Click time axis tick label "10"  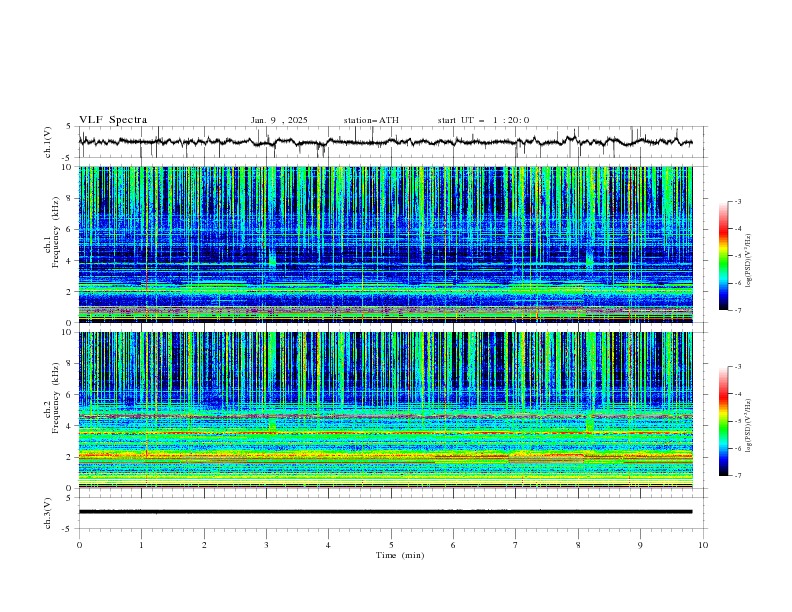(703, 545)
